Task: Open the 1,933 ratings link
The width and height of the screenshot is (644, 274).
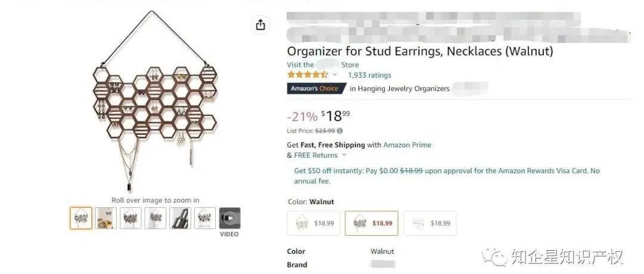Action: point(370,75)
